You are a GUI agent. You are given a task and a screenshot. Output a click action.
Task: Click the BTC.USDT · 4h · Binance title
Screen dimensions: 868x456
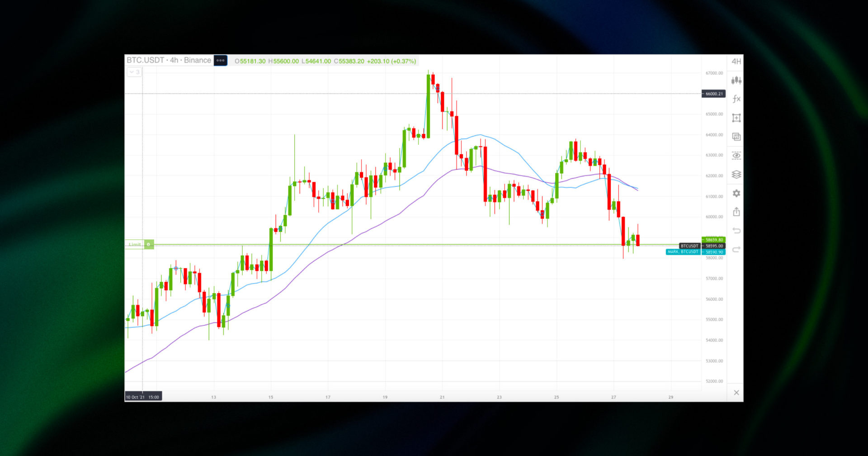(169, 60)
